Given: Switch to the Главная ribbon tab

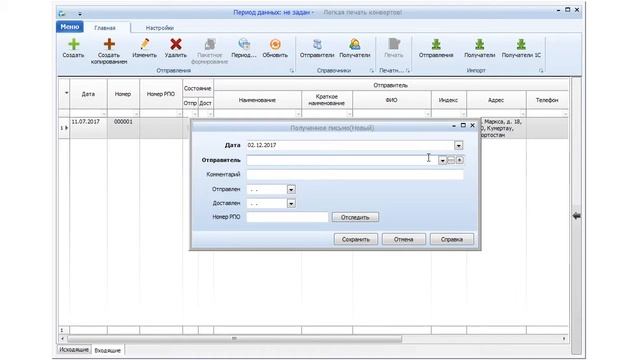Looking at the screenshot, I should click(x=105, y=28).
